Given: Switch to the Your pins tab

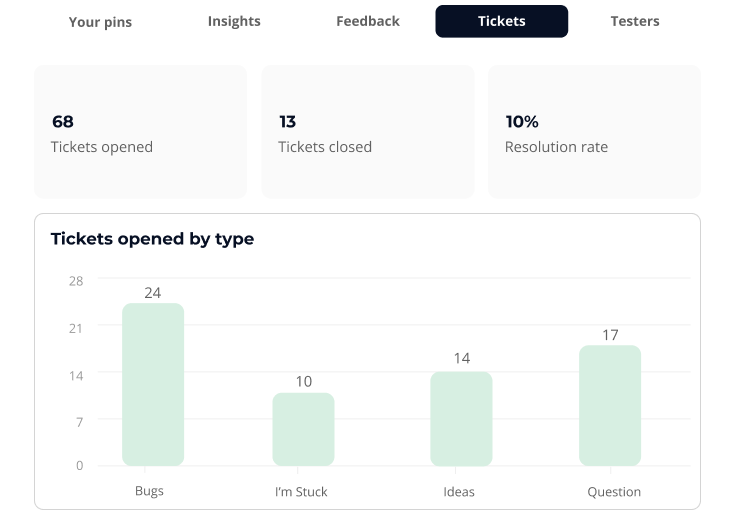Looking at the screenshot, I should point(100,22).
